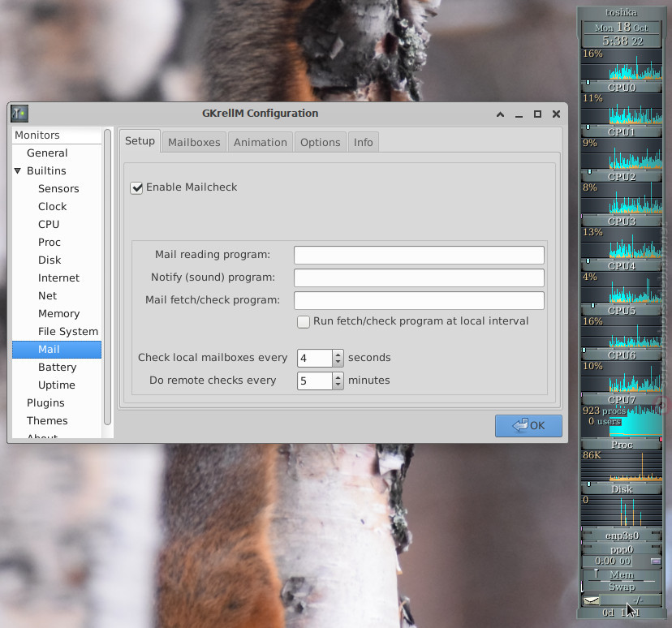Image resolution: width=672 pixels, height=628 pixels.
Task: Click the clock time display 5:38
Action: (x=622, y=41)
